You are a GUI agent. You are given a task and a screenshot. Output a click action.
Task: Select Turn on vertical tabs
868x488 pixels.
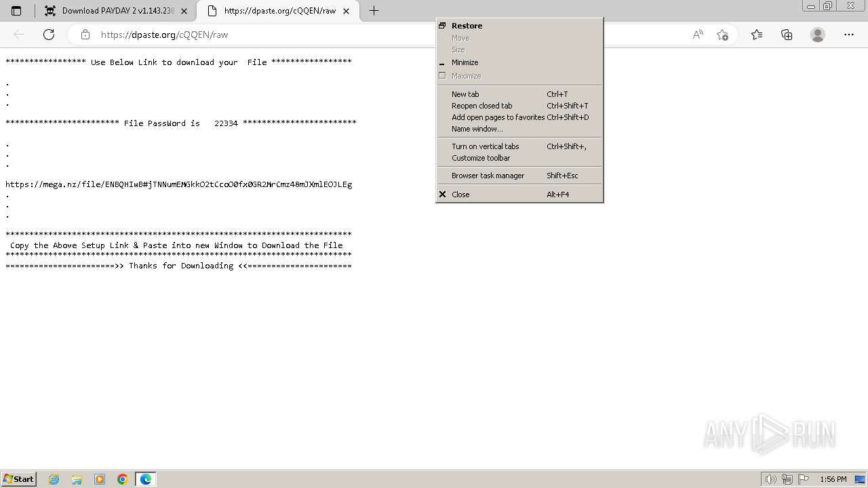[x=519, y=146]
